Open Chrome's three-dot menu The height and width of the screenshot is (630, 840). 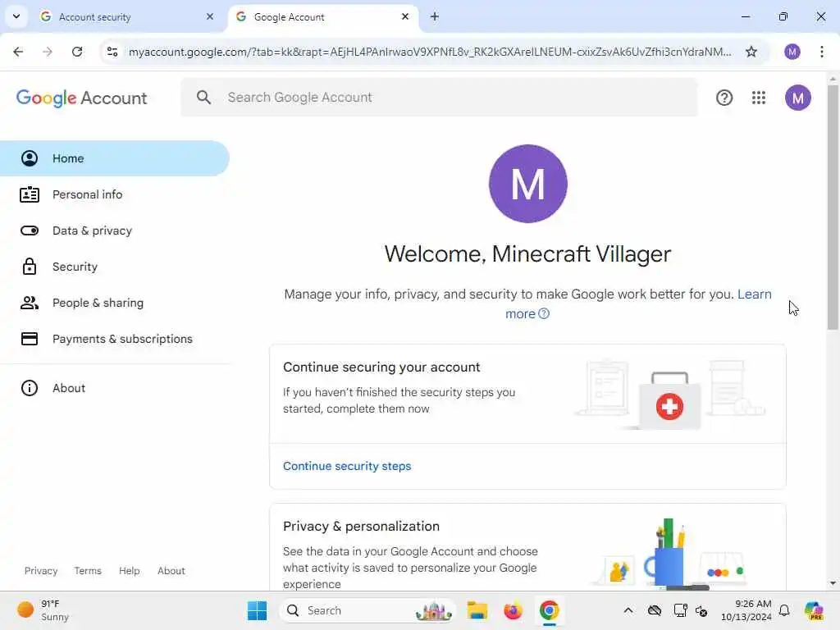click(x=821, y=52)
